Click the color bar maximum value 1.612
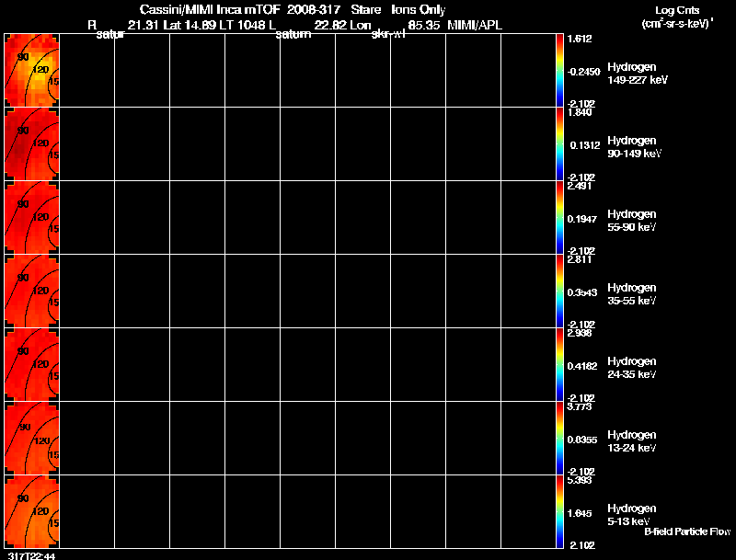 tap(580, 39)
